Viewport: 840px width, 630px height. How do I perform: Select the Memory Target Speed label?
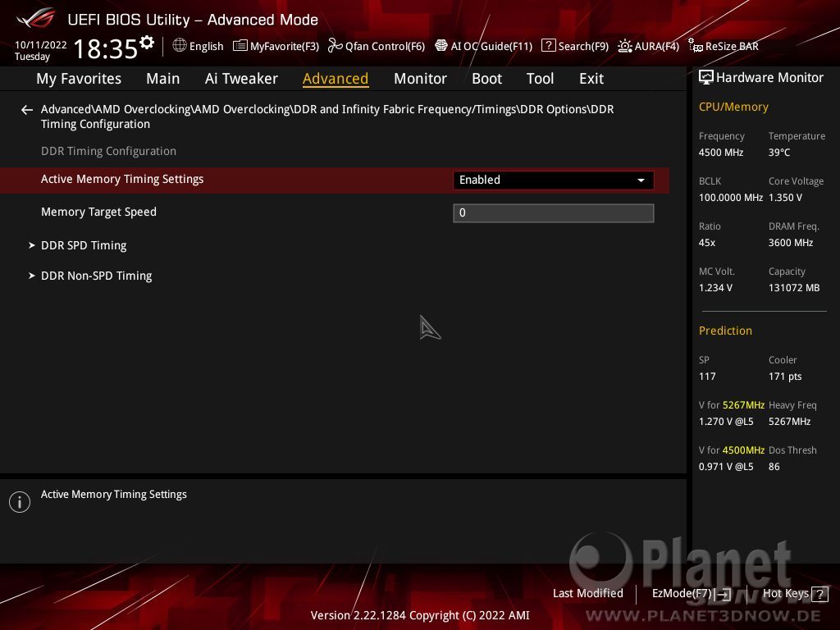coord(98,212)
